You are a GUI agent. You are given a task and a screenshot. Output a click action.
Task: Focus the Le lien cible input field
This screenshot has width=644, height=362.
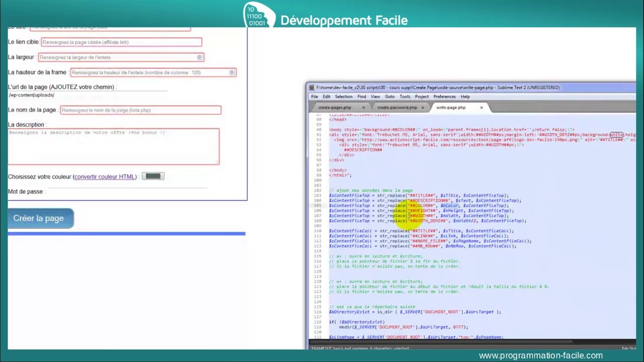pos(121,42)
